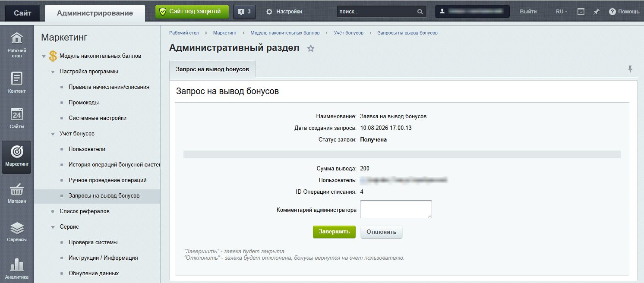Open the Сайты sidebar section
Viewport: 644px width, 283px height.
point(16,118)
